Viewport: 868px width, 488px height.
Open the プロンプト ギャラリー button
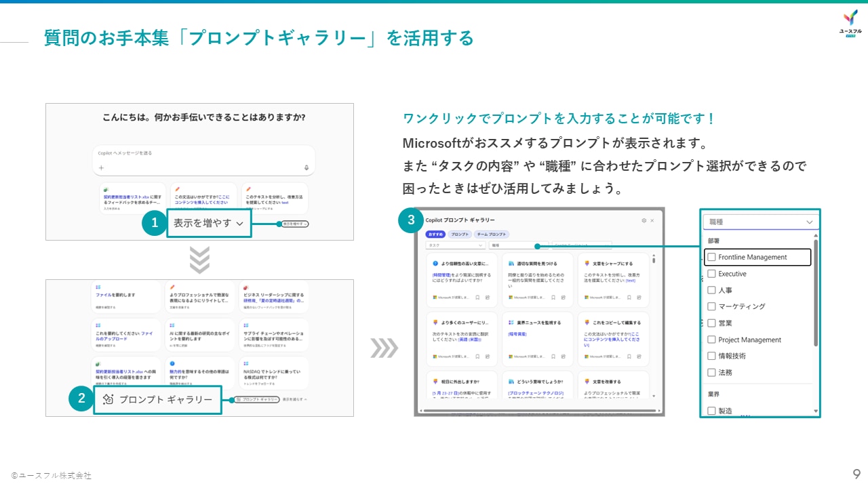tap(157, 400)
